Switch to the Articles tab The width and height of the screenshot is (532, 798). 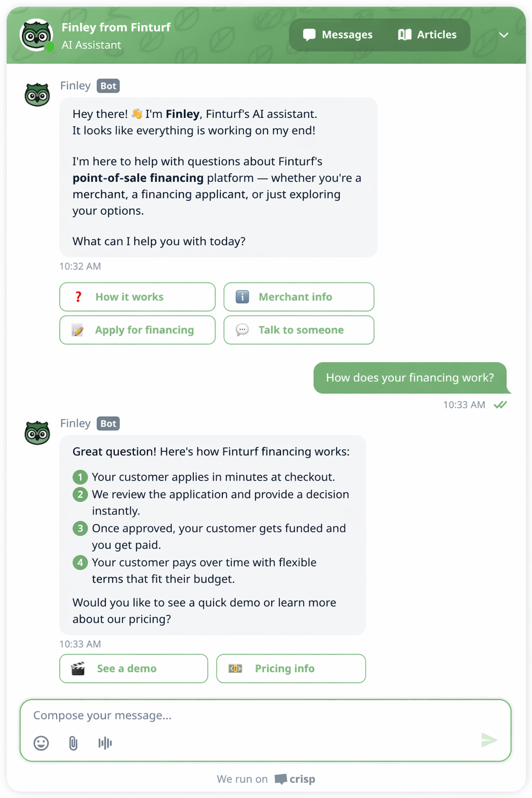click(428, 34)
